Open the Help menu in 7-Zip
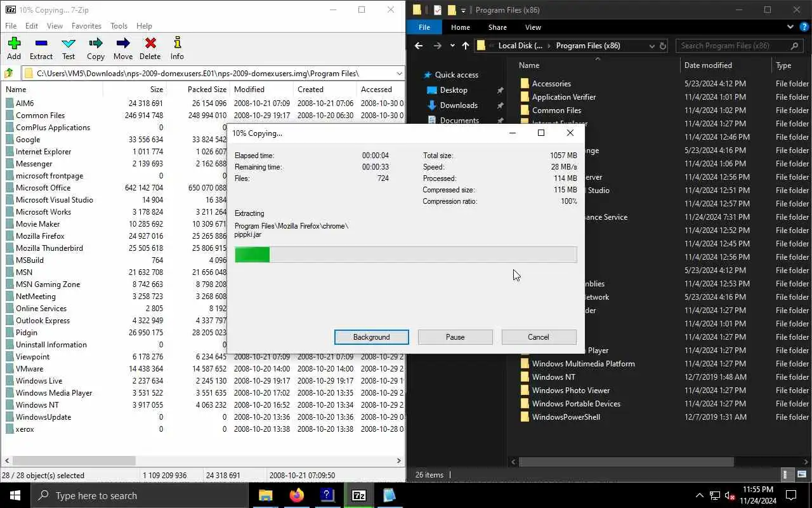The width and height of the screenshot is (812, 508). click(x=144, y=26)
